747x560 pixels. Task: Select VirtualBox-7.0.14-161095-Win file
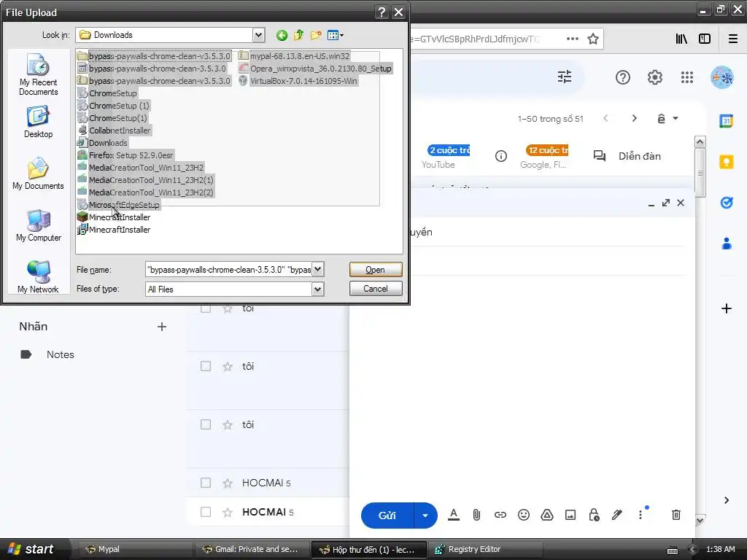click(x=298, y=81)
